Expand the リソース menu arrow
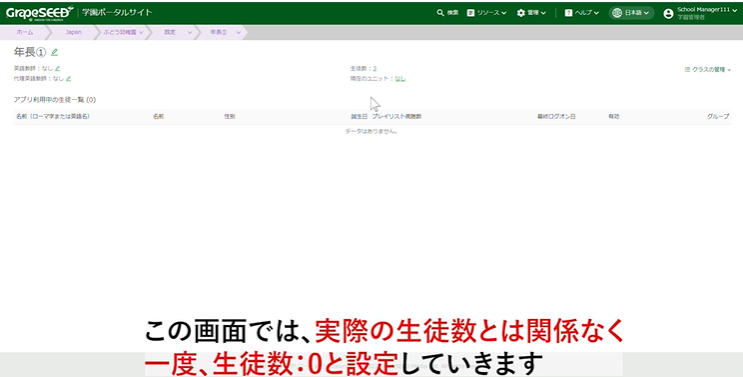Screen dimensions: 743x377 504,13
